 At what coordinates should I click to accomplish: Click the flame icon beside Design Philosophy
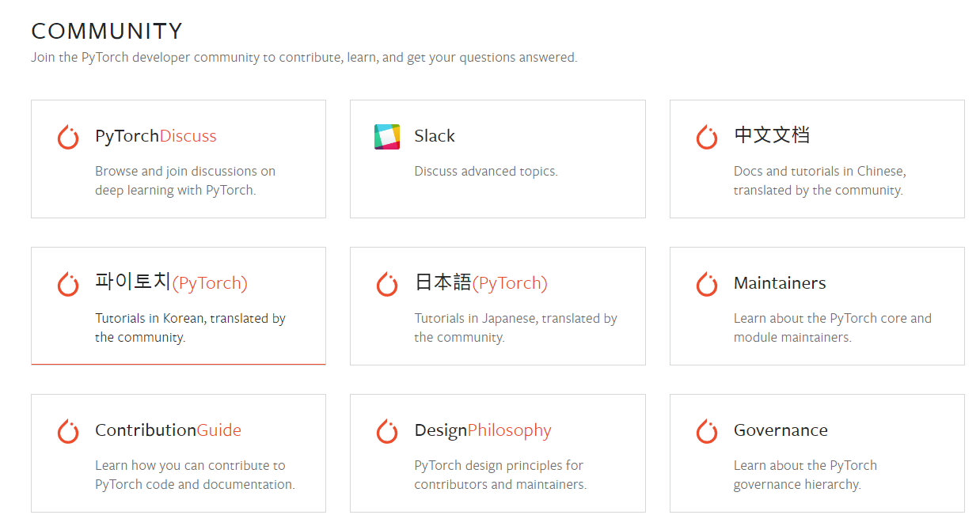point(387,431)
